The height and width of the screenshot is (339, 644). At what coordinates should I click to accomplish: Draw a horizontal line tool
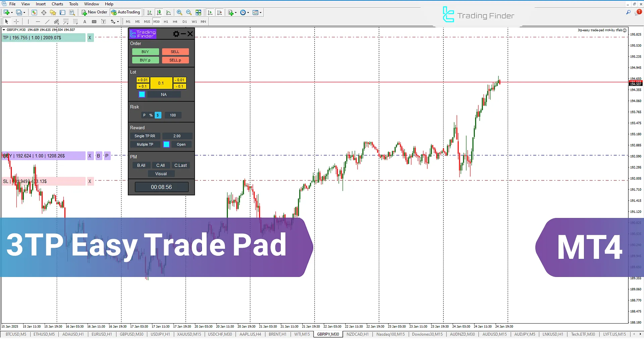click(x=38, y=21)
